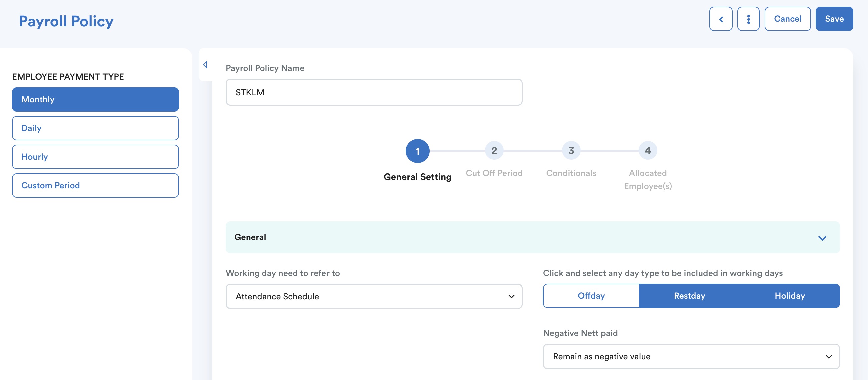Open the three-dot more options menu
The image size is (868, 380).
[748, 19]
